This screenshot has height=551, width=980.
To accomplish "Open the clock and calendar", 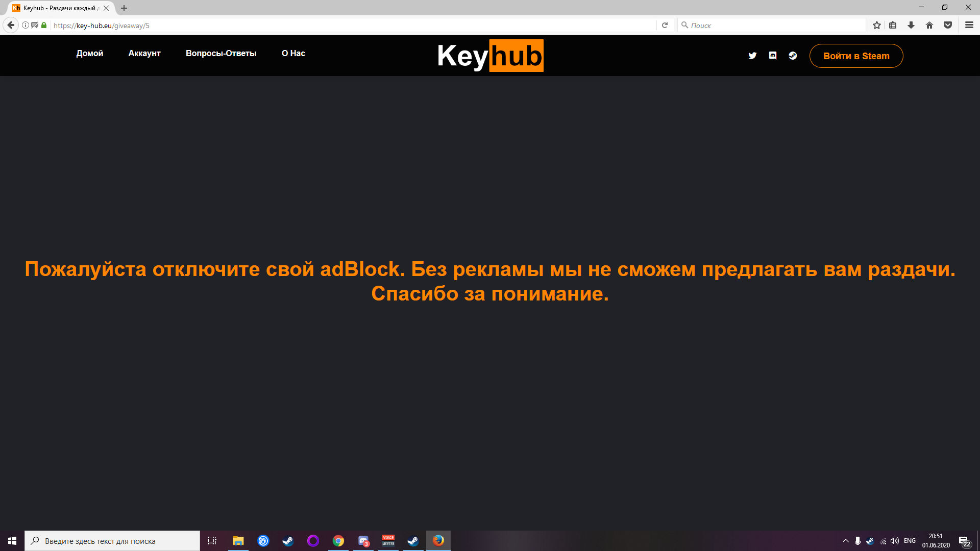I will [936, 541].
